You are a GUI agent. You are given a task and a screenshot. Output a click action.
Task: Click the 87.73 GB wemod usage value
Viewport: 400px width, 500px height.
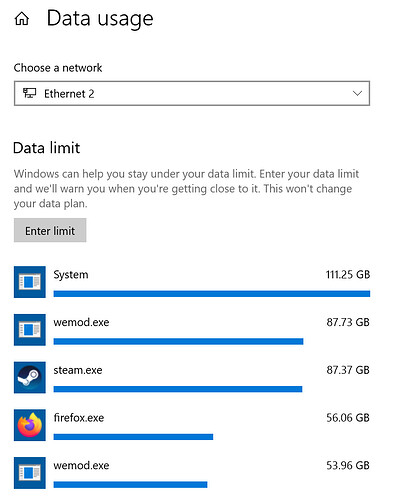pyautogui.click(x=348, y=322)
